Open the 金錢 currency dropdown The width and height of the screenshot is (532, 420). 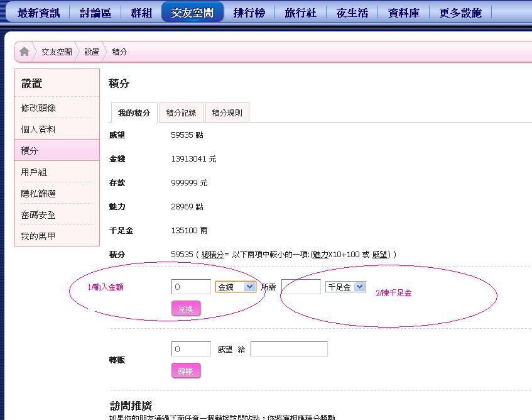tap(236, 287)
